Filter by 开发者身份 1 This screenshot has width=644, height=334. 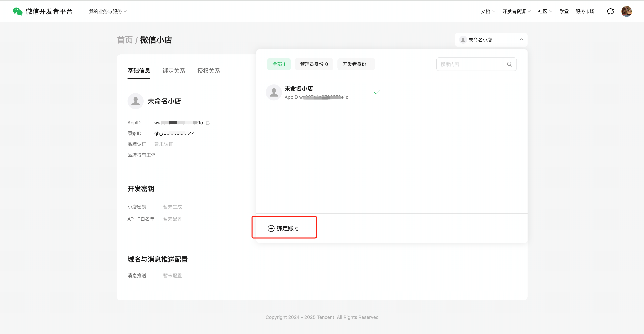[356, 64]
